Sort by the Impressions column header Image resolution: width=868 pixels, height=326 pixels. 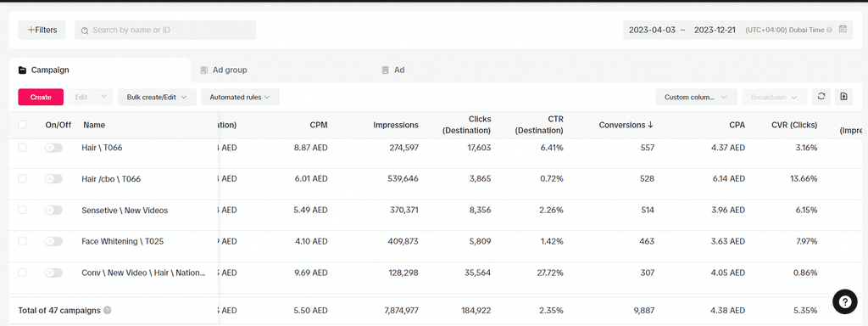click(x=396, y=126)
